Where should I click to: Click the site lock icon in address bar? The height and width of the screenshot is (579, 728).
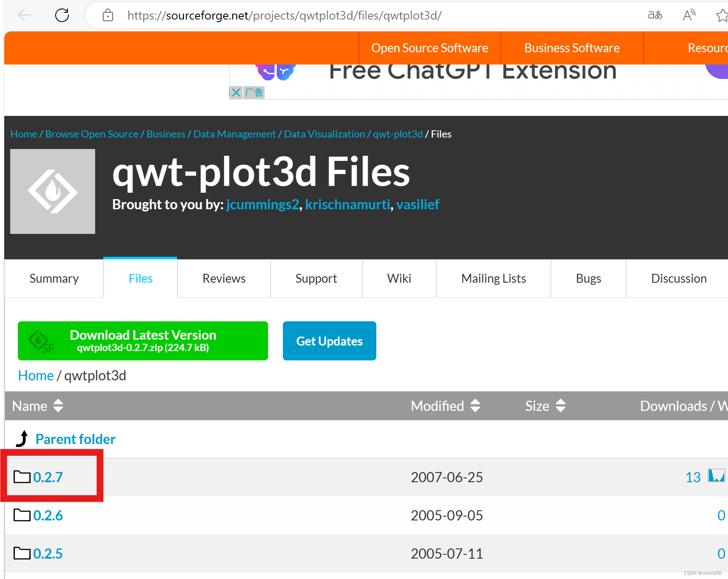coord(108,15)
